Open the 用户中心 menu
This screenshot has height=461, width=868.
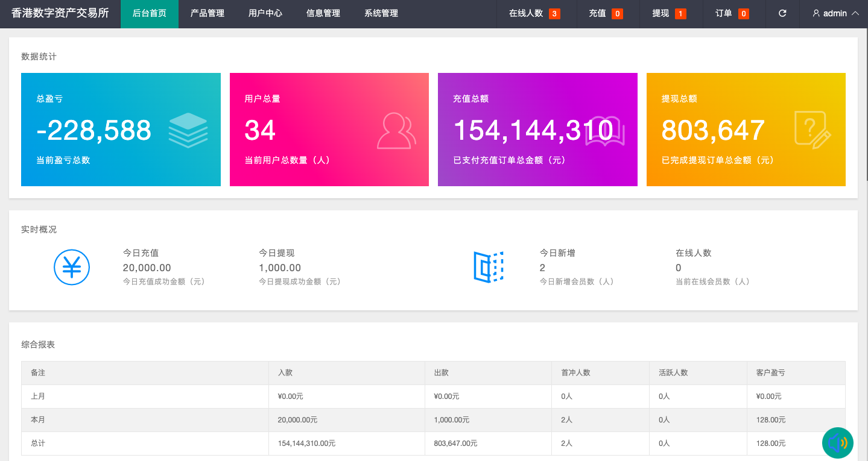click(265, 13)
